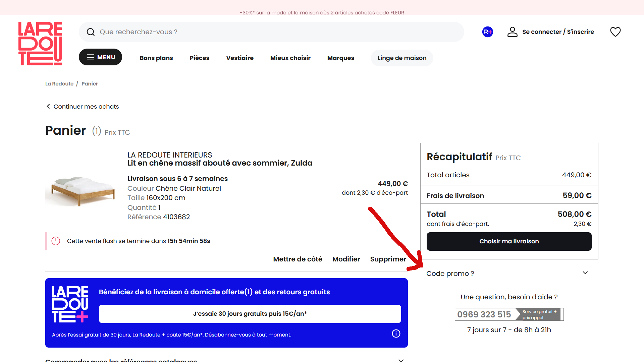Image resolution: width=644 pixels, height=362 pixels.
Task: Click 'Référence 4103682' text
Action: coord(159,217)
